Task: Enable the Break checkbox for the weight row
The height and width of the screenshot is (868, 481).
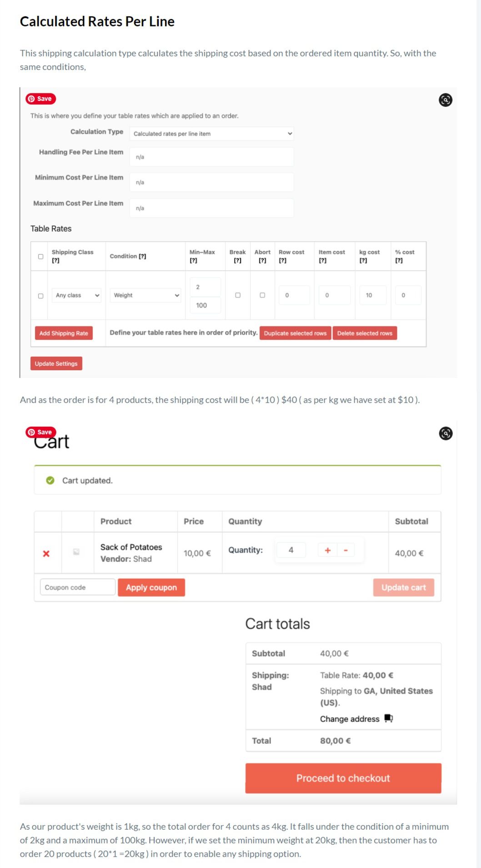Action: pos(238,295)
